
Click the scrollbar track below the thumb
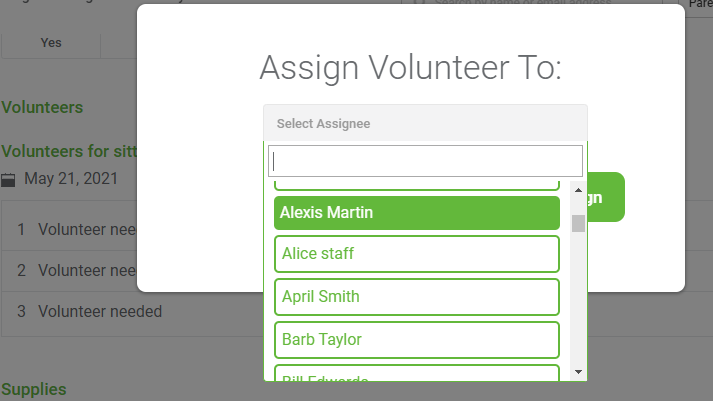[578, 299]
